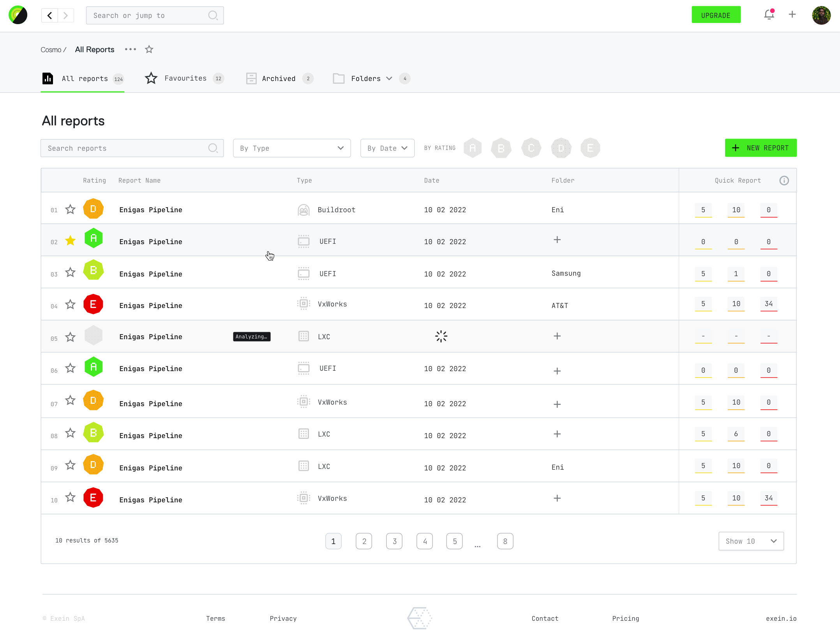This screenshot has width=840, height=641.
Task: Open the Show 10 page-size dropdown
Action: coord(751,541)
